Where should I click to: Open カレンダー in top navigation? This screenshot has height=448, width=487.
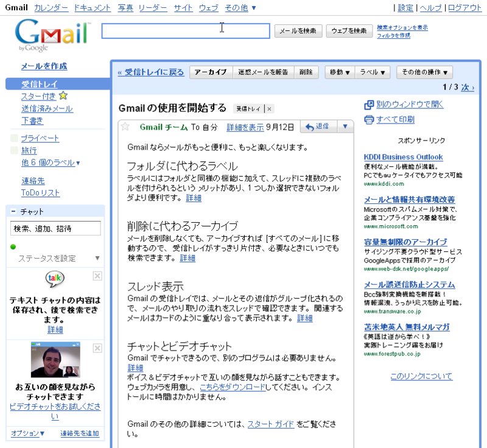tap(51, 8)
